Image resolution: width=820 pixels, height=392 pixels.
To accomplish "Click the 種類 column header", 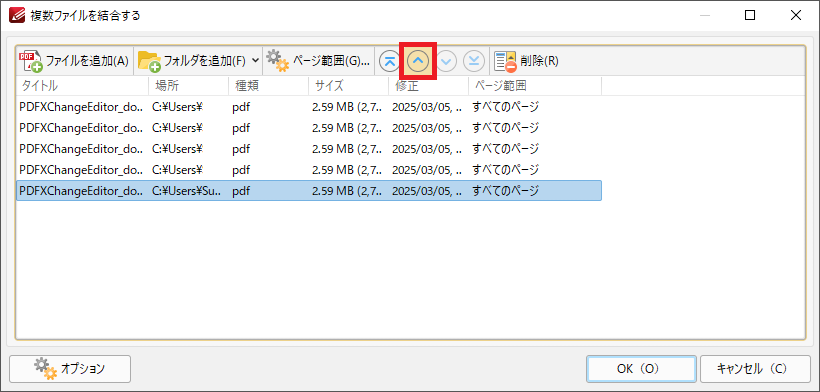I will 268,86.
